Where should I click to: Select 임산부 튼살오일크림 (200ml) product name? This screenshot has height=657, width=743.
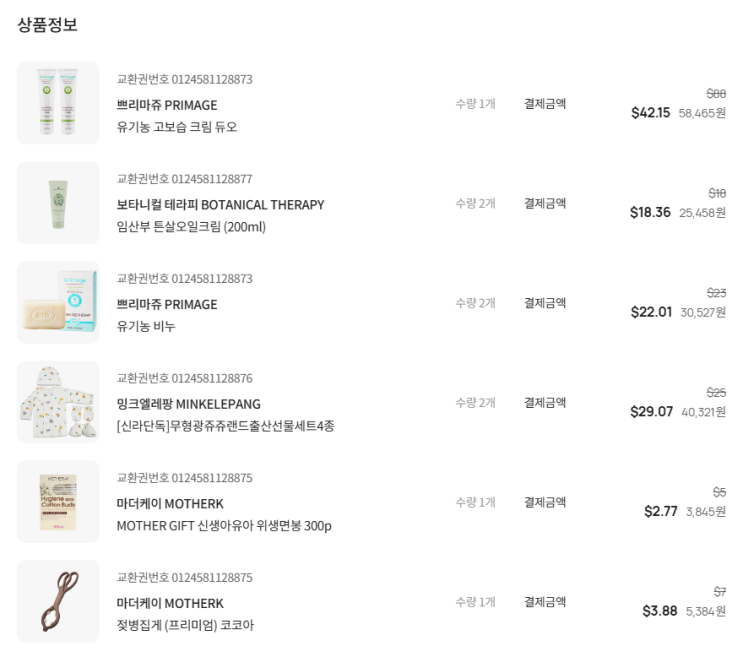pyautogui.click(x=191, y=227)
